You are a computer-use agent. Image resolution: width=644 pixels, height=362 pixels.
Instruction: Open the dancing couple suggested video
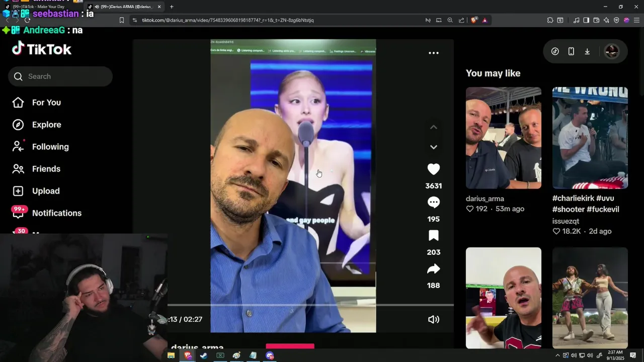click(590, 298)
